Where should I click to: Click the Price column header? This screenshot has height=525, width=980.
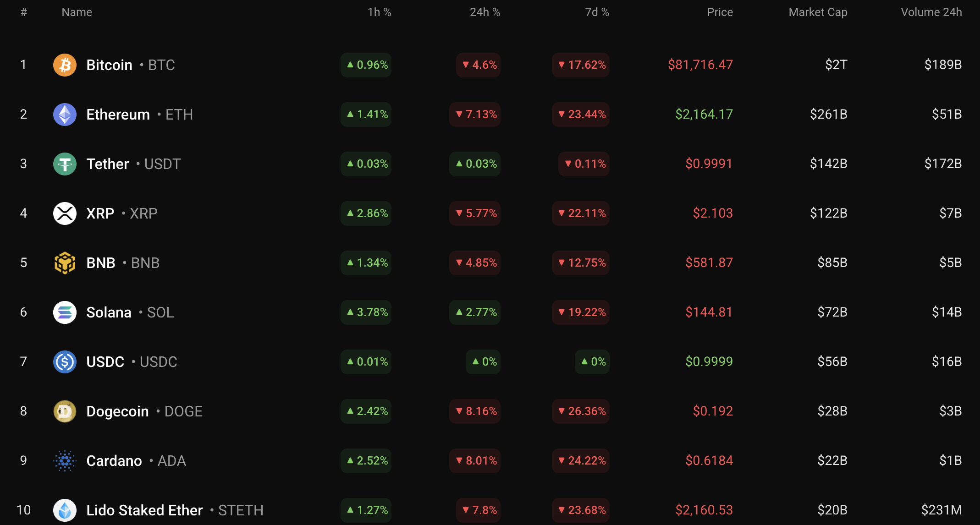click(720, 12)
